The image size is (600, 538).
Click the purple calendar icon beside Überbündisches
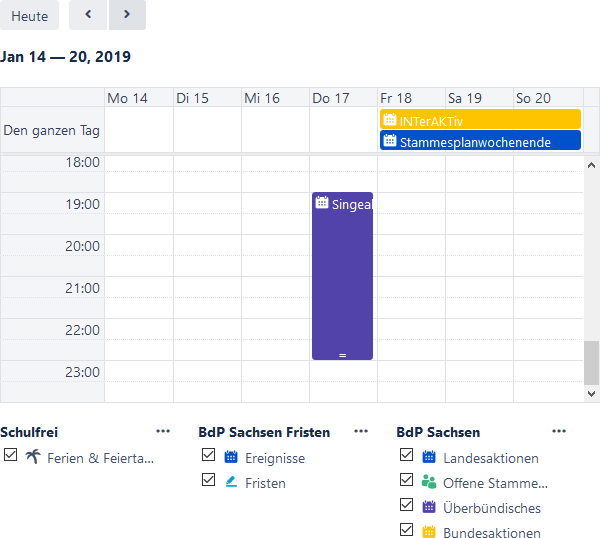[429, 507]
